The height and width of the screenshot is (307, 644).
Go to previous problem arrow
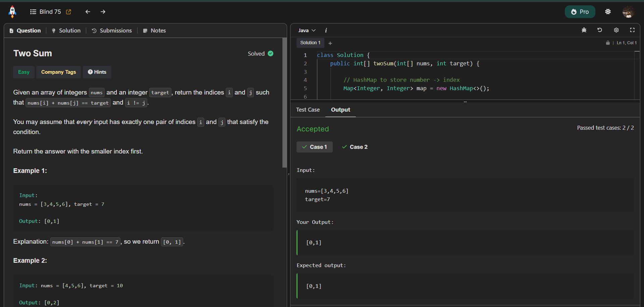[x=88, y=12]
